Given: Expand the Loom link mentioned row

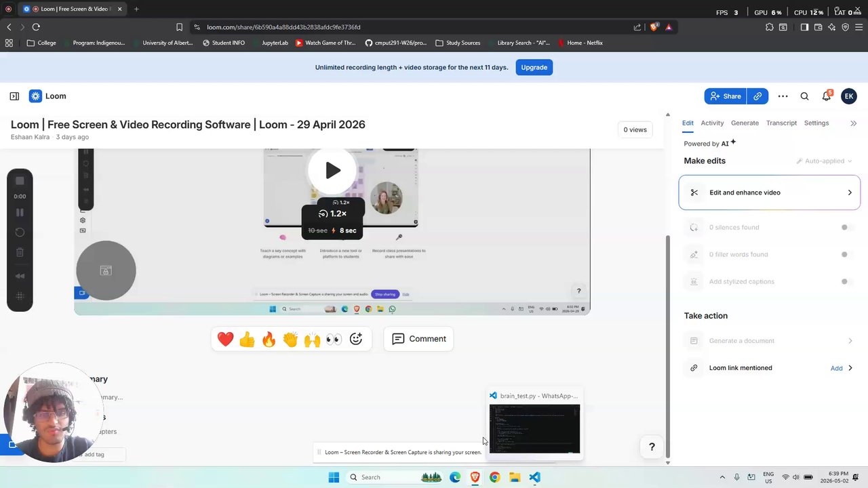Looking at the screenshot, I should pyautogui.click(x=850, y=368).
